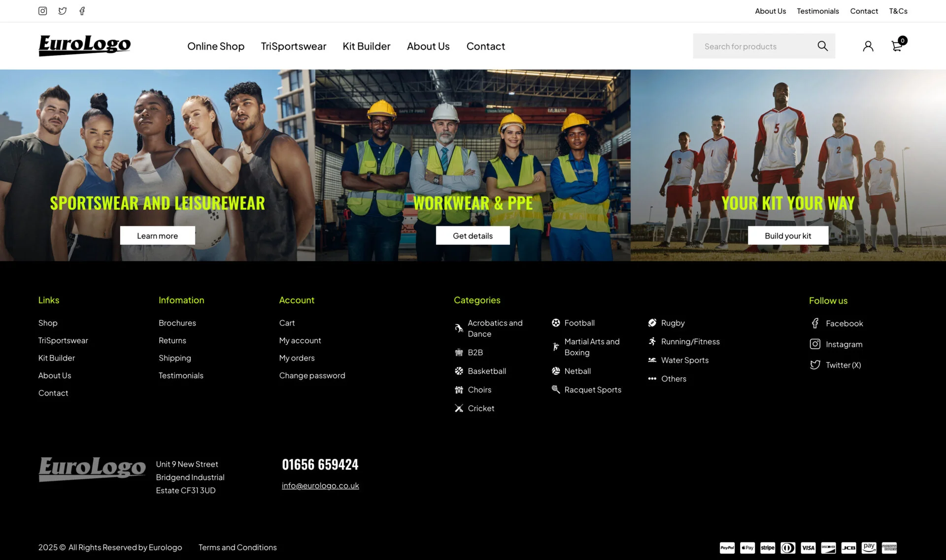The image size is (946, 560).
Task: Click the Get details button
Action: click(x=473, y=236)
